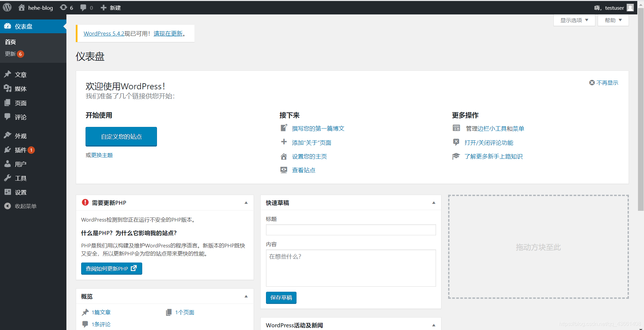Click the graduation cap icon beside 了解更多新手上路知识

pos(456,156)
